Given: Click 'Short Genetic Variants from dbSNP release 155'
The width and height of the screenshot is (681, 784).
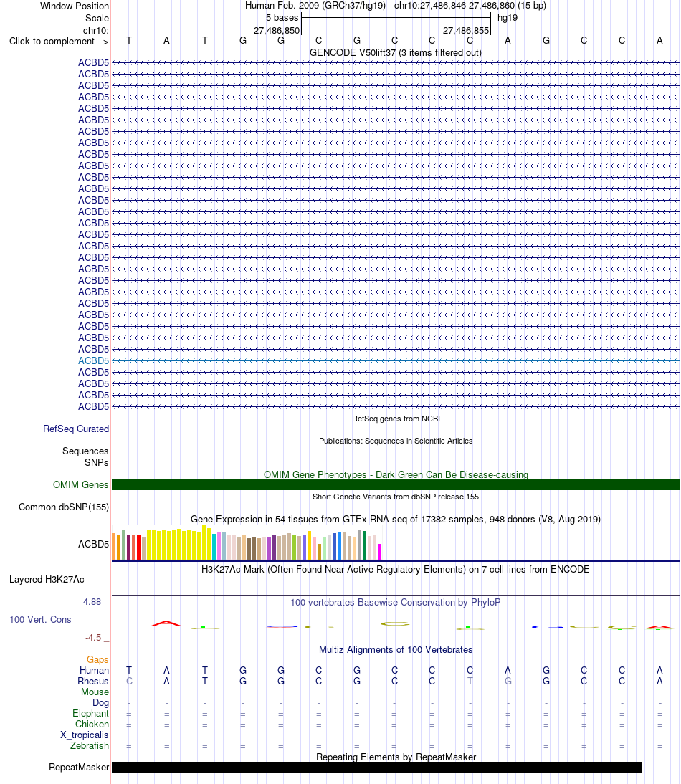Looking at the screenshot, I should point(396,497).
